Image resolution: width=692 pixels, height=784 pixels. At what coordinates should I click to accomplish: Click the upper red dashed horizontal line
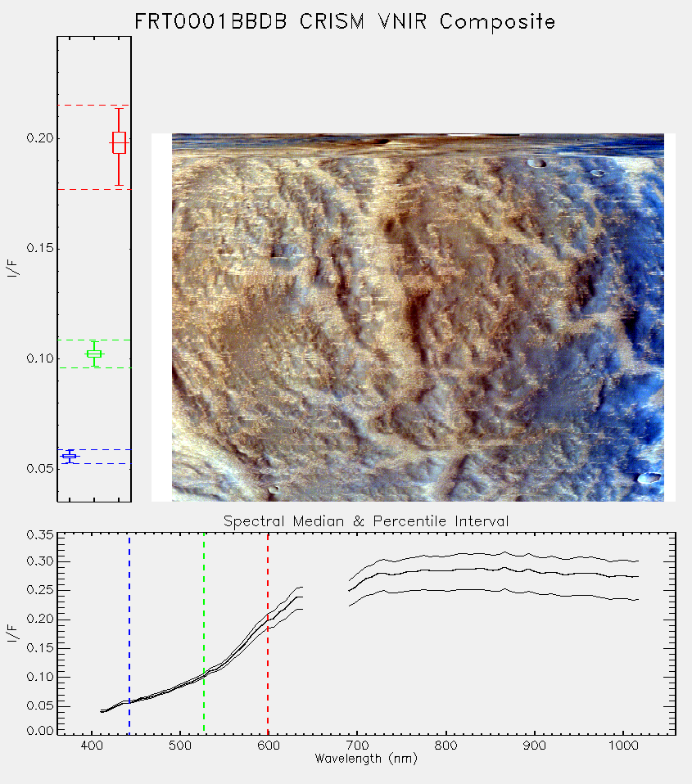[x=94, y=105]
